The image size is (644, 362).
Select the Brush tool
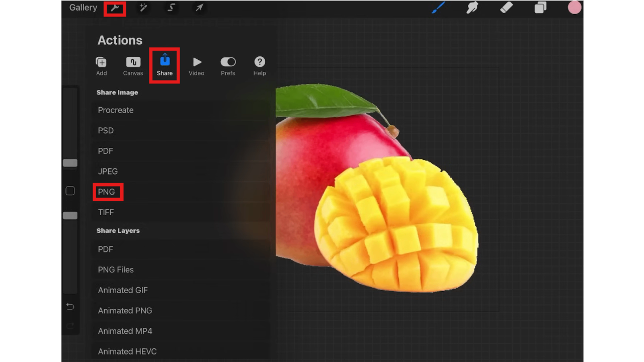point(438,8)
